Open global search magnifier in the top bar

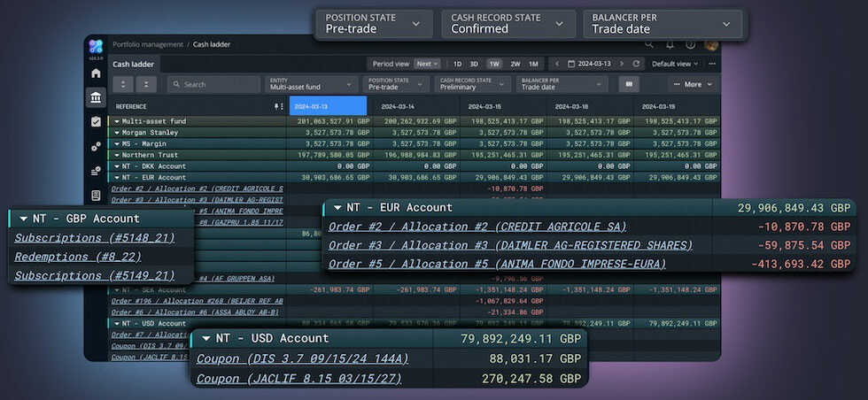(x=648, y=45)
